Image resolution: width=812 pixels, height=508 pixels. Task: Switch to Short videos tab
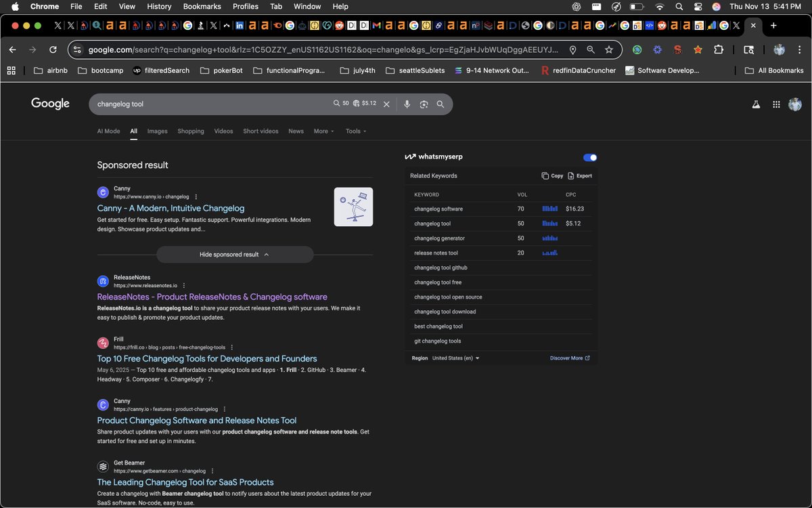pos(261,131)
